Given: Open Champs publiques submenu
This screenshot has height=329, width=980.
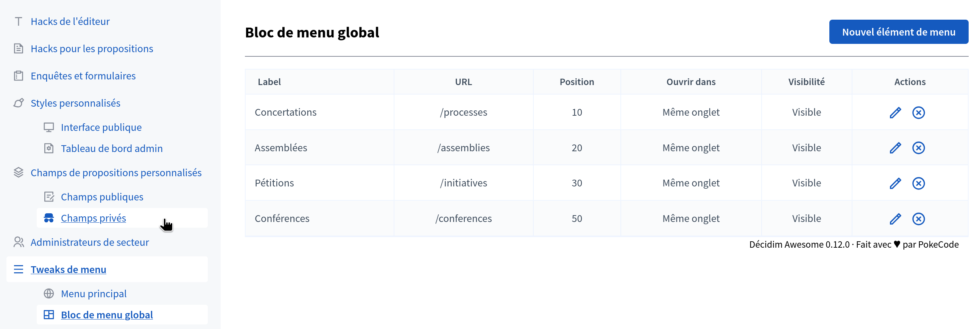Looking at the screenshot, I should click(x=101, y=197).
